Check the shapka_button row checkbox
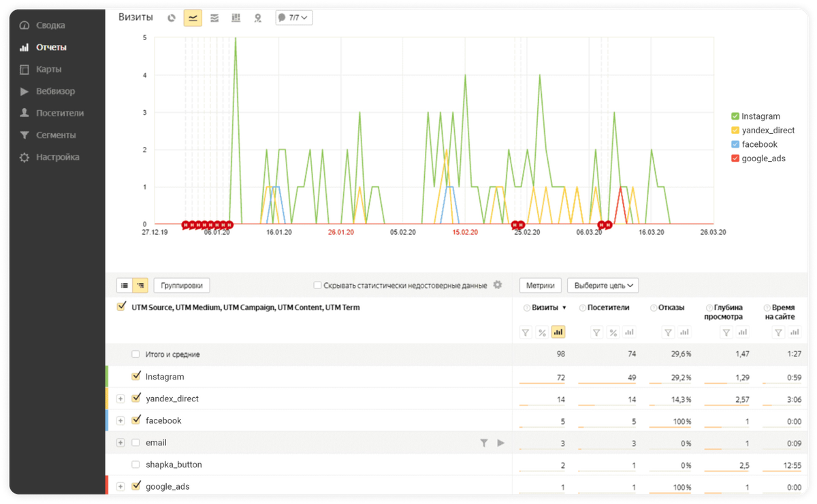Viewport: 817px width, 504px height. point(135,465)
